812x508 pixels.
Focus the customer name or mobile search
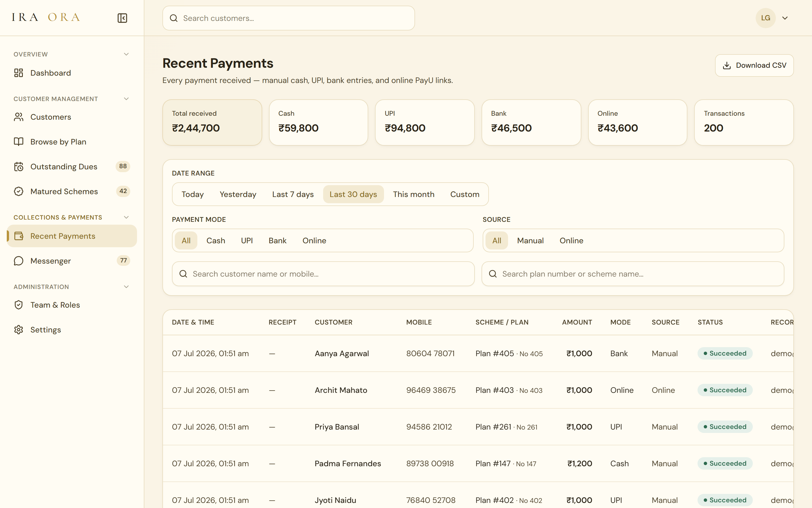pos(323,274)
